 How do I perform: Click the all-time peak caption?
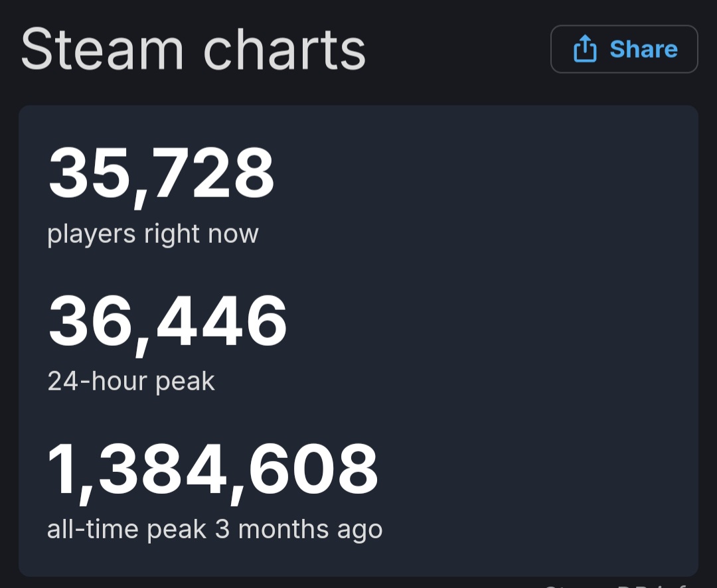pyautogui.click(x=127, y=530)
